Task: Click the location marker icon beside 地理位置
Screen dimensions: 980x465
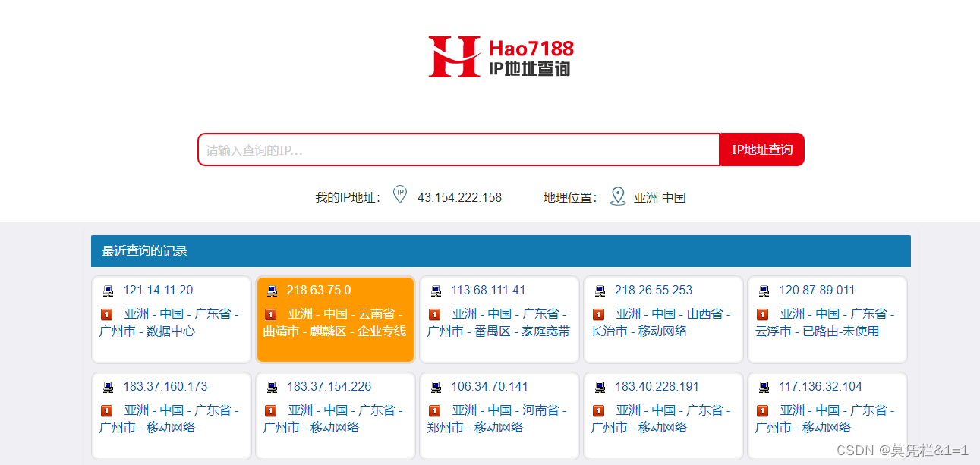Action: point(617,196)
